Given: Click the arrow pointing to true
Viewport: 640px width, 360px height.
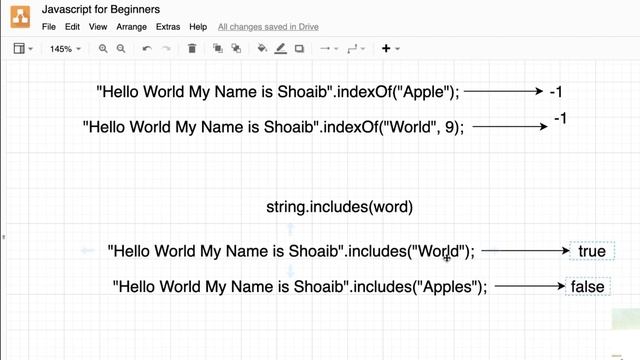Looking at the screenshot, I should (526, 251).
